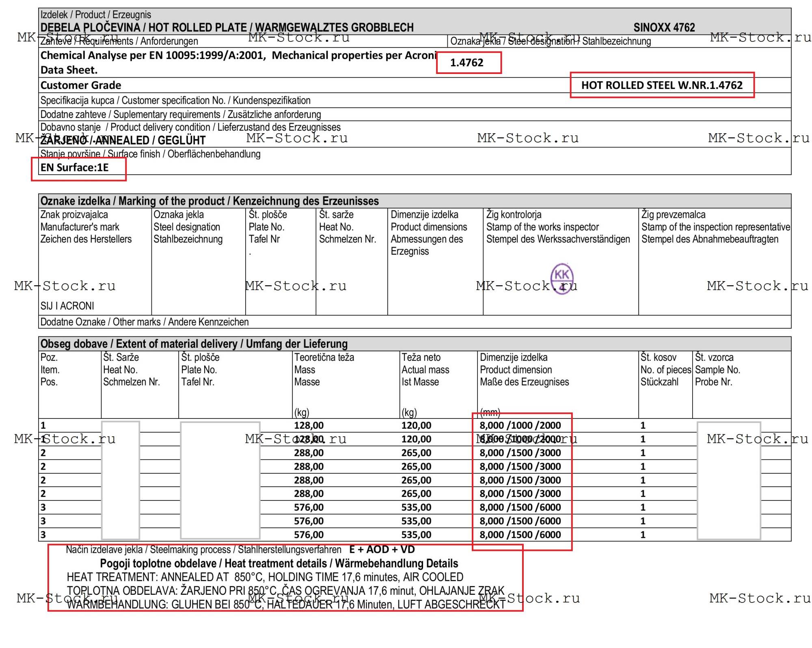The width and height of the screenshot is (812, 648).
Task: Select HOT ROLLED STEEL W.NR.1.4762 value
Action: point(662,85)
